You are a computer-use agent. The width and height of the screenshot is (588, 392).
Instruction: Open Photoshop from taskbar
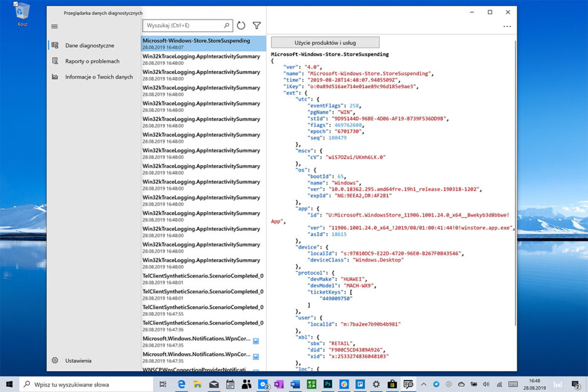328,384
